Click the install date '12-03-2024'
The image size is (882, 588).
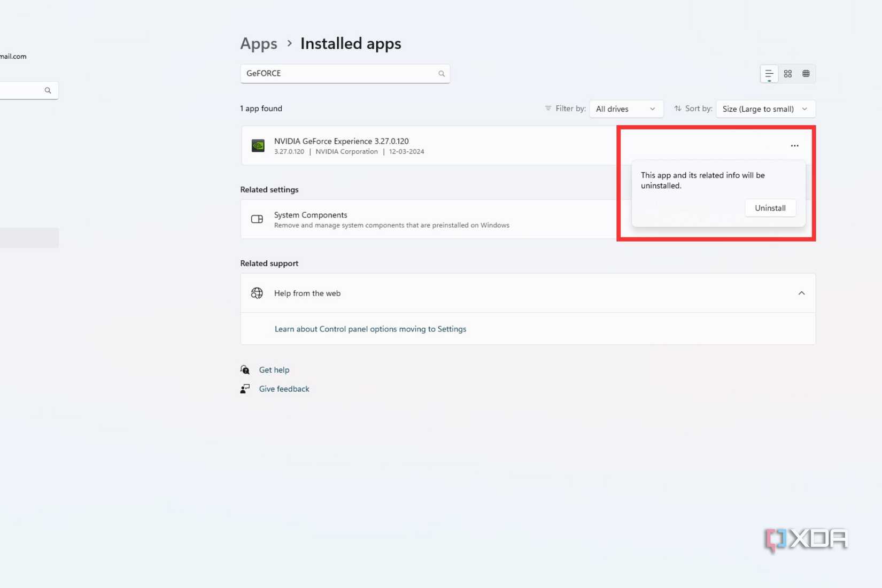click(407, 152)
